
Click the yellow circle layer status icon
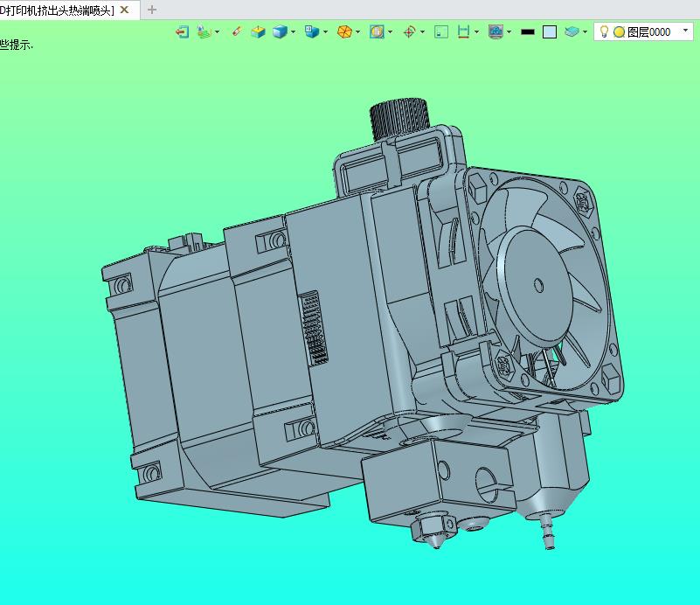[x=620, y=32]
